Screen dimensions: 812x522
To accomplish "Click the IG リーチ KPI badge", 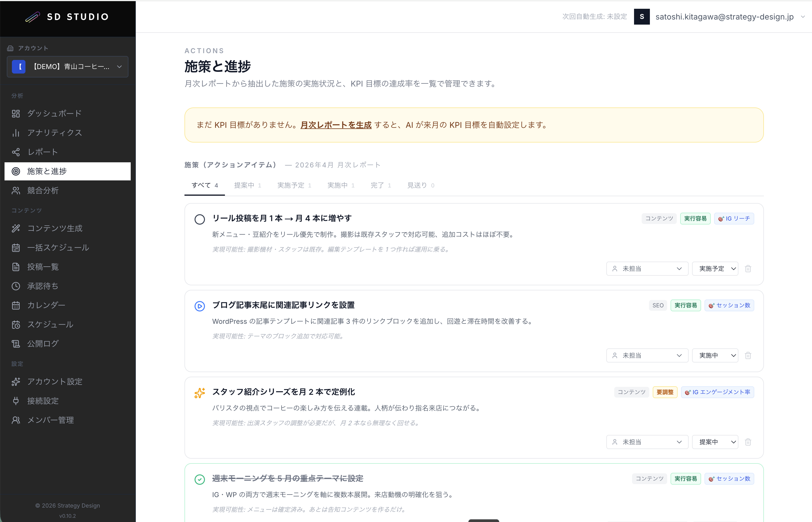I will (734, 219).
